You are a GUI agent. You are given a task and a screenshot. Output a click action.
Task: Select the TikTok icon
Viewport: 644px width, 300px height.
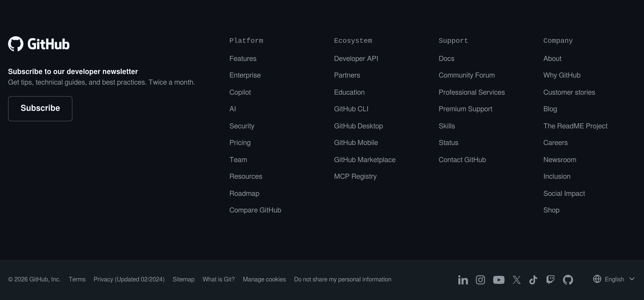tap(533, 280)
